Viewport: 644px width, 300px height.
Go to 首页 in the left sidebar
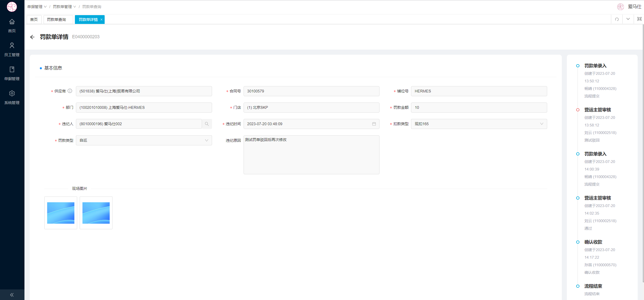point(12,26)
